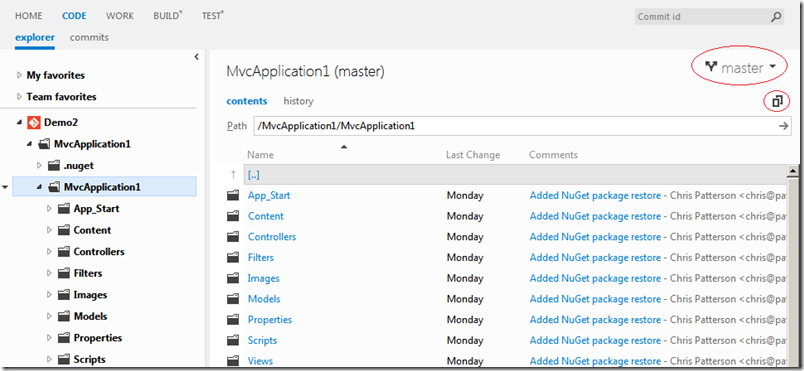Select the Scripts tree item
The image size is (804, 371).
point(90,359)
